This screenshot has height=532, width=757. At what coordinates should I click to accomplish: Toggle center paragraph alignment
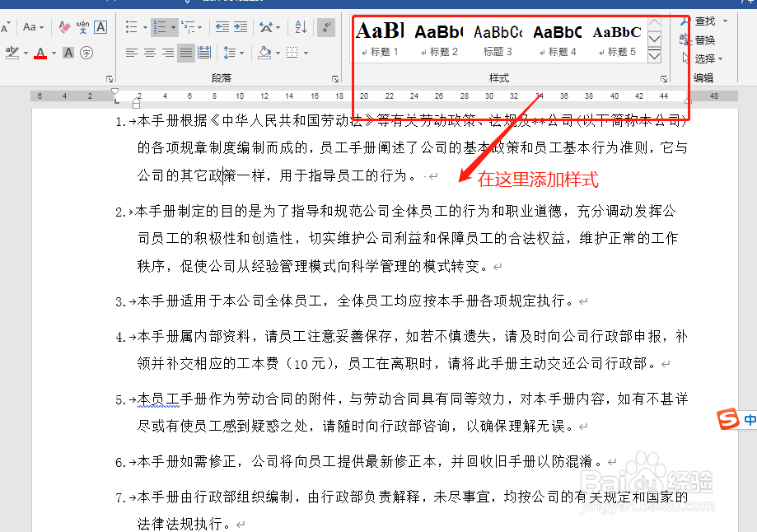coord(149,54)
